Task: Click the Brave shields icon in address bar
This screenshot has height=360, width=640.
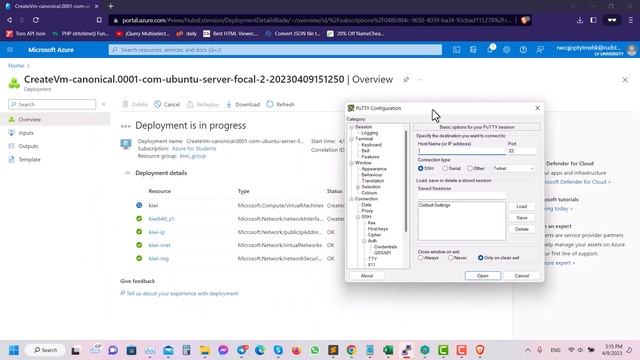Action: pyautogui.click(x=525, y=20)
